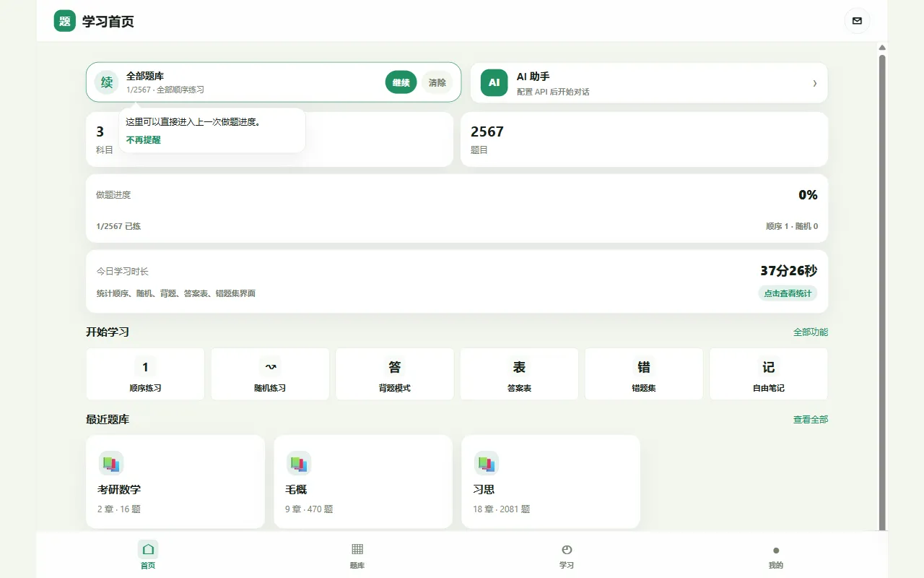Switch to the 学习 bottom tab
Viewport: 924px width, 578px height.
pos(567,556)
